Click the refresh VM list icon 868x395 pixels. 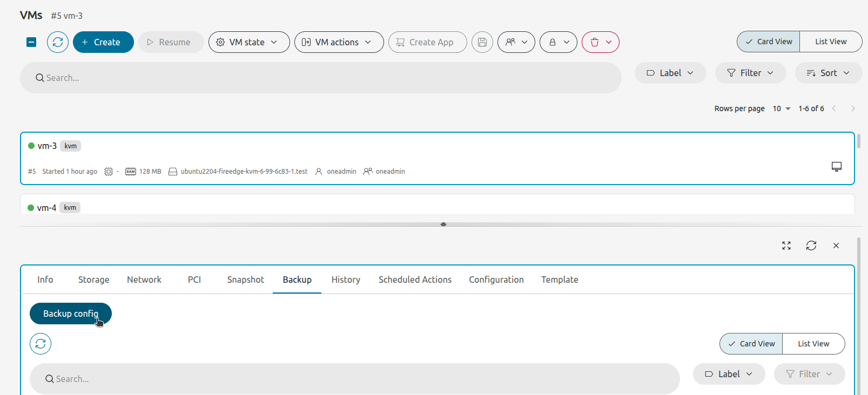[58, 42]
